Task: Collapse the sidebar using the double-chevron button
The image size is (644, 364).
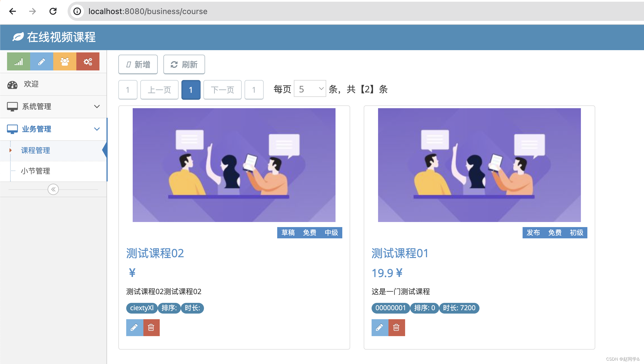Action: (x=53, y=189)
